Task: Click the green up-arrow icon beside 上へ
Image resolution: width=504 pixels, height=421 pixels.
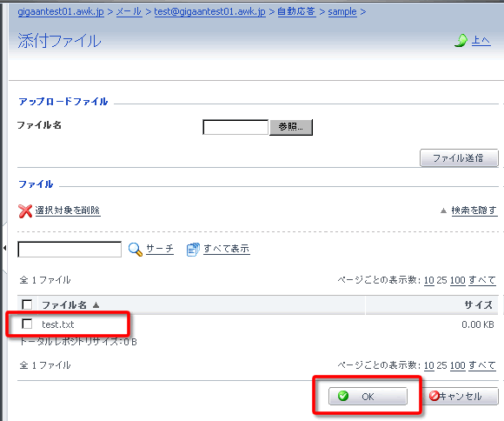Action: click(x=461, y=41)
